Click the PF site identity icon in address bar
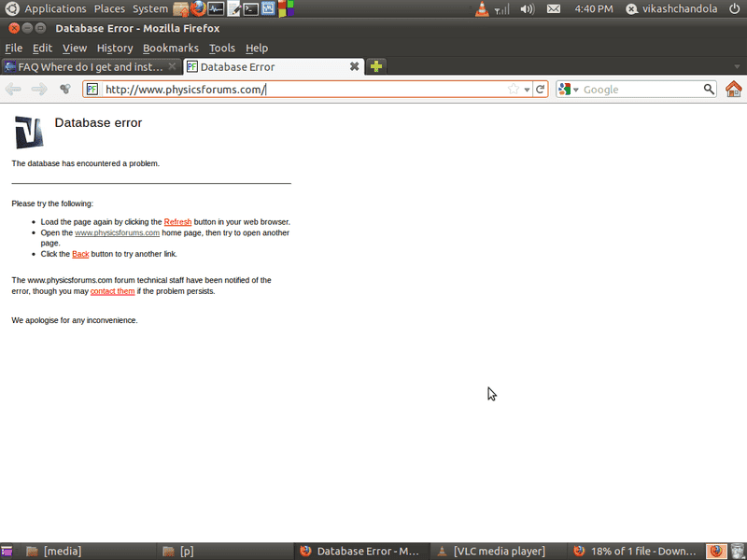Viewport: 747px width, 560px height. pos(92,89)
